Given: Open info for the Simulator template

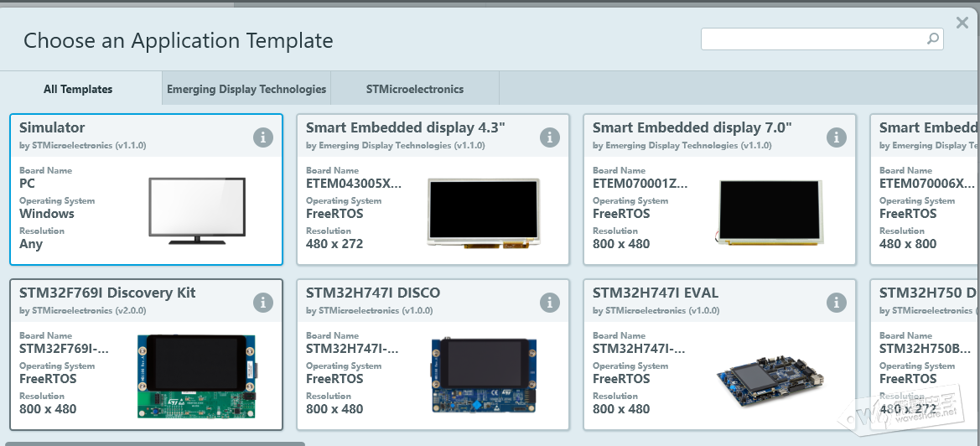Looking at the screenshot, I should click(x=263, y=137).
